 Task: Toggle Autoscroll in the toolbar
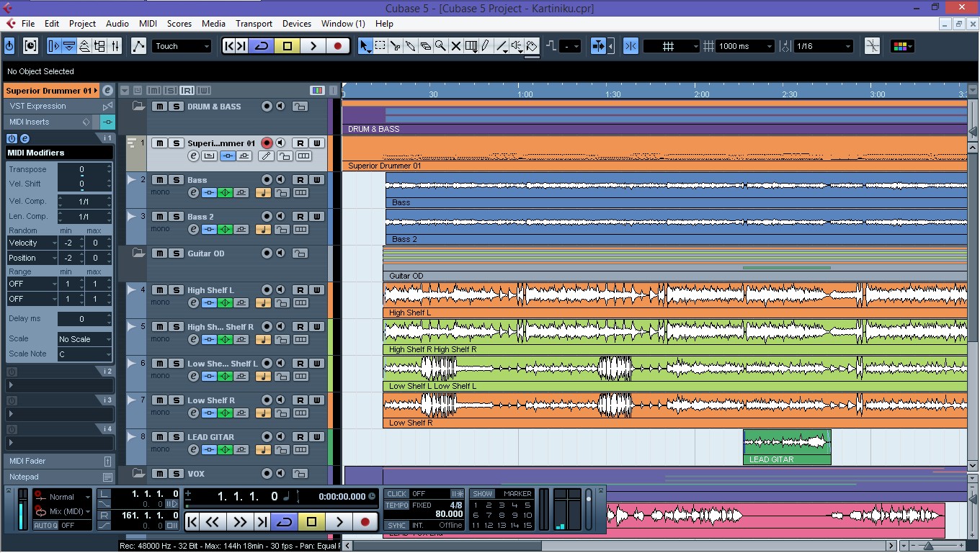pyautogui.click(x=598, y=46)
